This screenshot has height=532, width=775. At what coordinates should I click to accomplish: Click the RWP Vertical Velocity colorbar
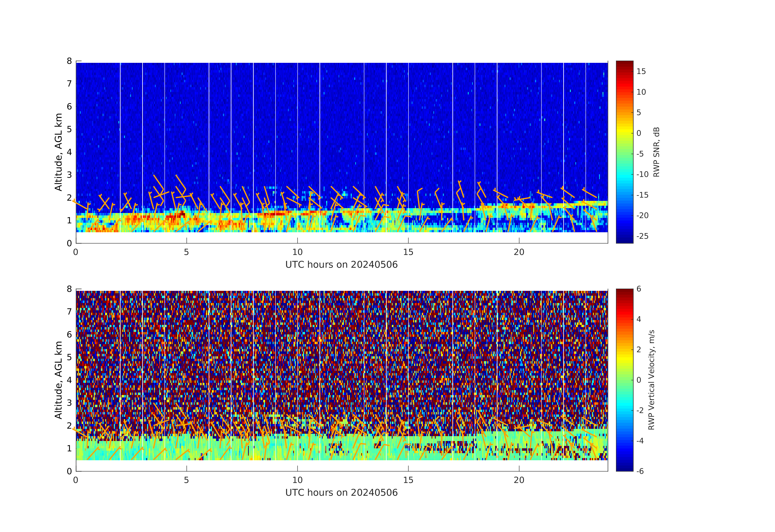pos(624,380)
